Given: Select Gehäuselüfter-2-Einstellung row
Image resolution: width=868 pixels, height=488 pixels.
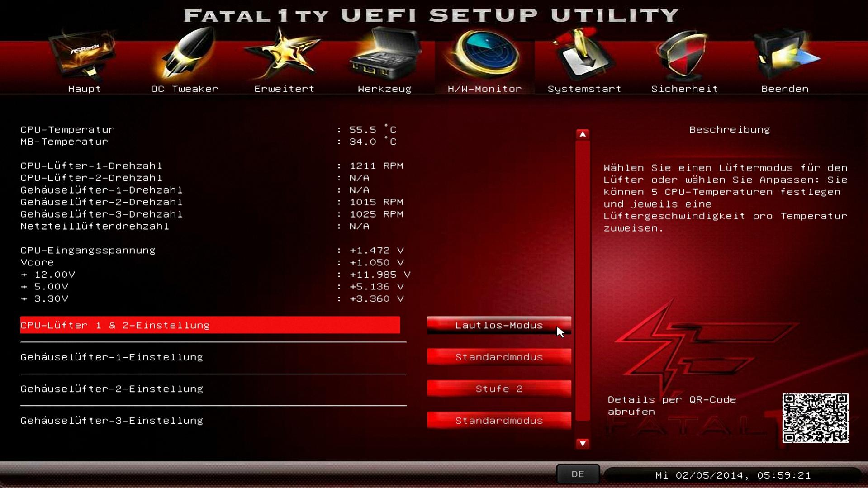Looking at the screenshot, I should (x=210, y=389).
